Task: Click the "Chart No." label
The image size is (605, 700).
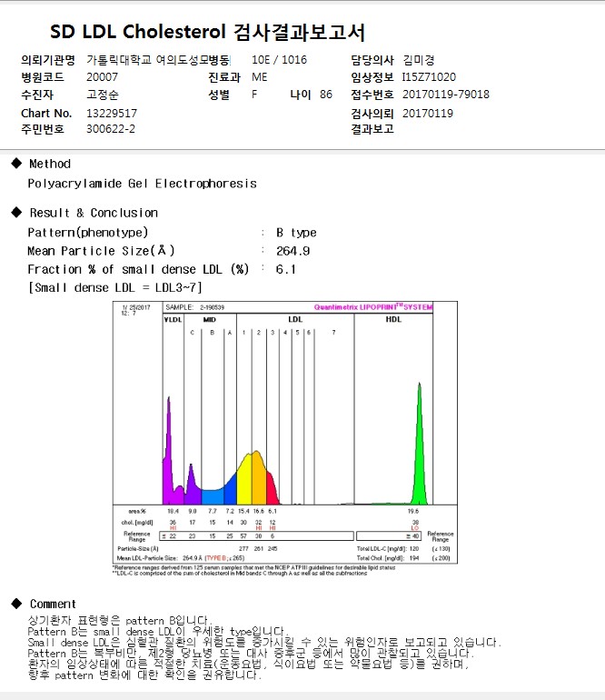Action: click(x=46, y=114)
